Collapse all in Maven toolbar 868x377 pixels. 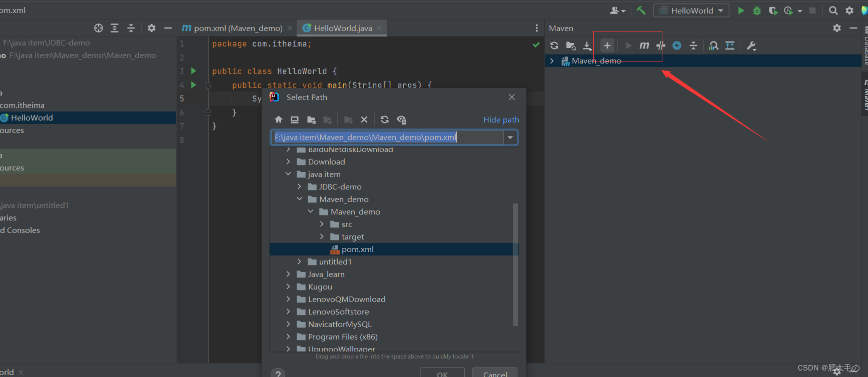tap(693, 45)
